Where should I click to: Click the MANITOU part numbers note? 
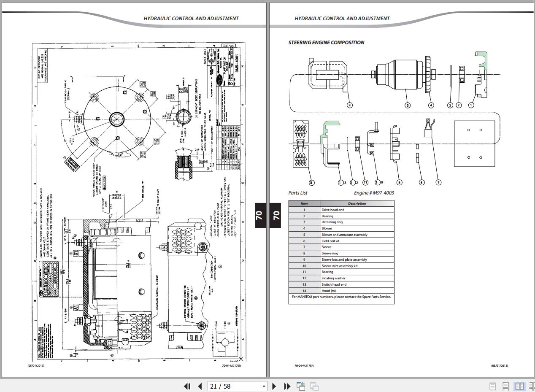click(341, 297)
